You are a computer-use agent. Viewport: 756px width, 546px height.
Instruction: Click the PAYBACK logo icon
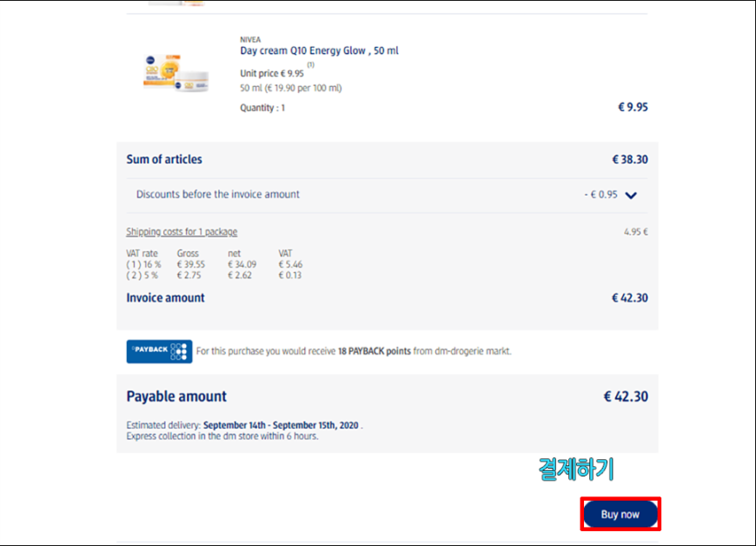click(x=159, y=351)
